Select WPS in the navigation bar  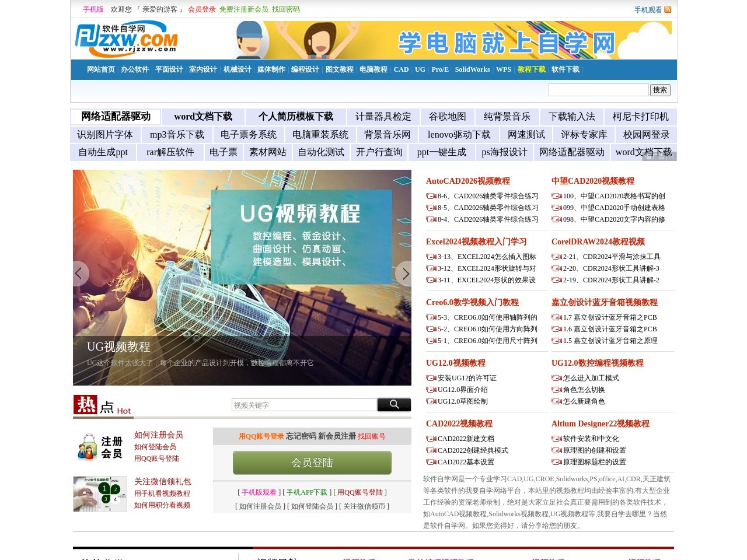(x=503, y=69)
